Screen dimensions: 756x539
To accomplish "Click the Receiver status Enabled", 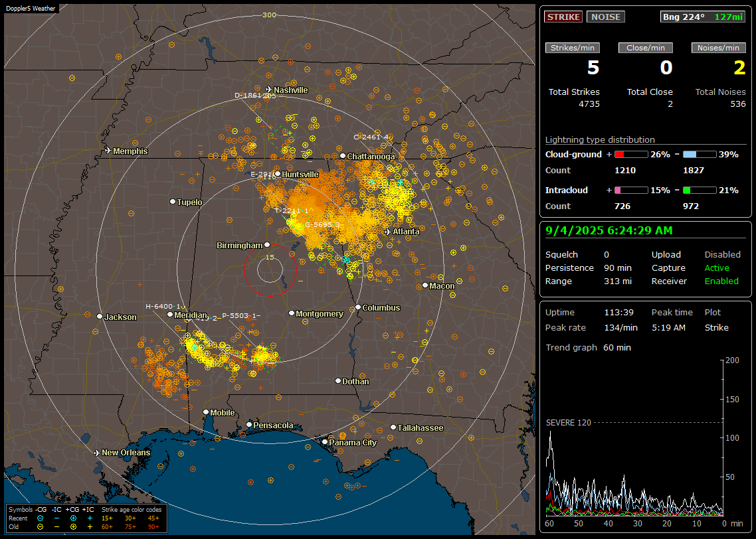I will [x=721, y=281].
